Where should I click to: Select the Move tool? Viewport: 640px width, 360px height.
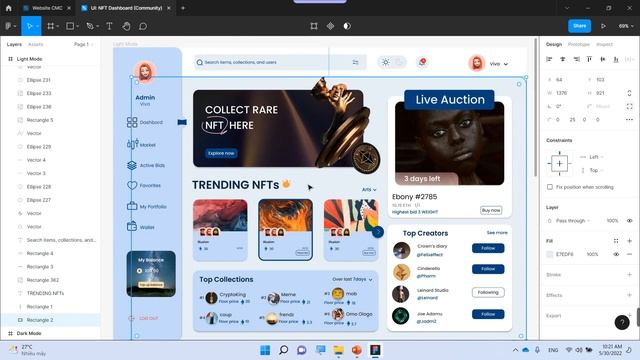tap(29, 26)
